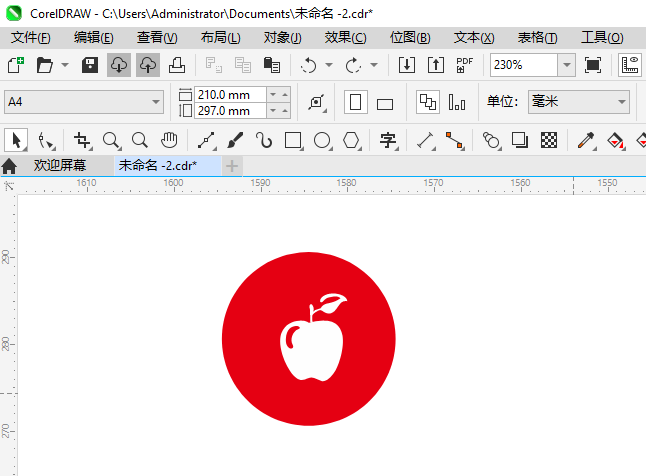This screenshot has height=476, width=646.
Task: Select the Shape edit tool
Action: click(45, 140)
